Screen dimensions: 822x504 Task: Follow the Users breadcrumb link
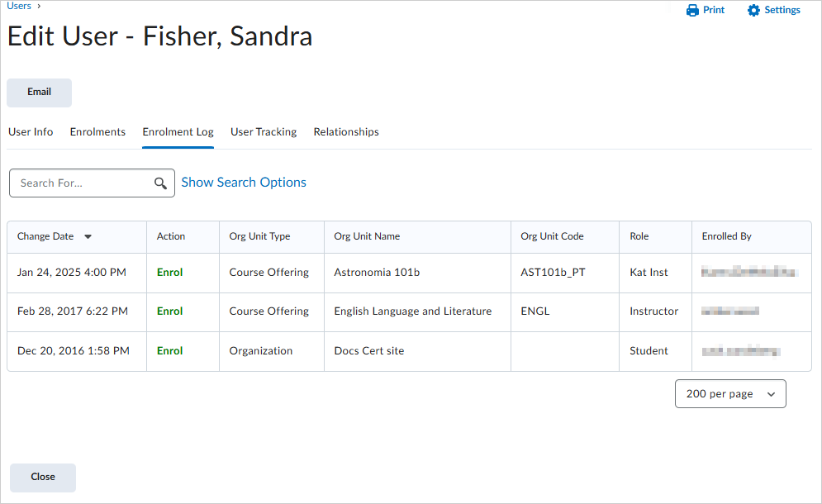tap(19, 6)
